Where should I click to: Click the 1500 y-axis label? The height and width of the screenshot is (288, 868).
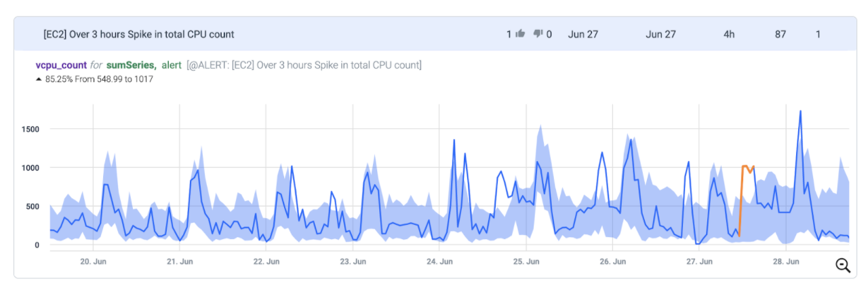coord(29,129)
